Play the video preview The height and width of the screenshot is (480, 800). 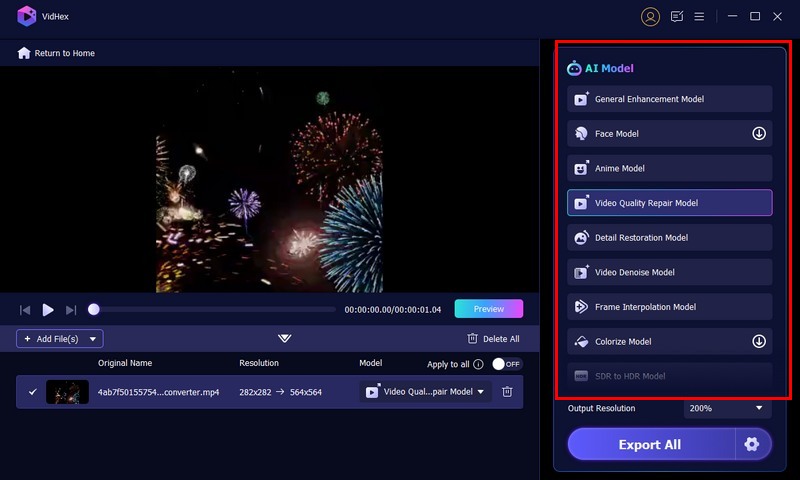click(48, 310)
